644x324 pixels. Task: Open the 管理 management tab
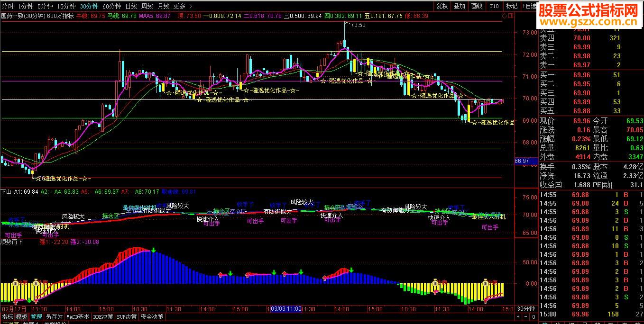point(36,316)
